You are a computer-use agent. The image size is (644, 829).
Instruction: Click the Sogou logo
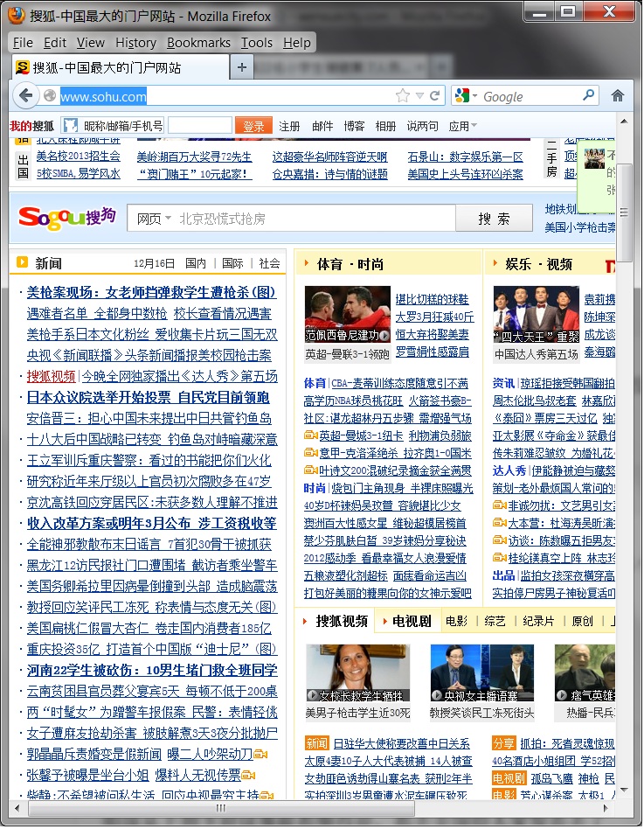[67, 217]
